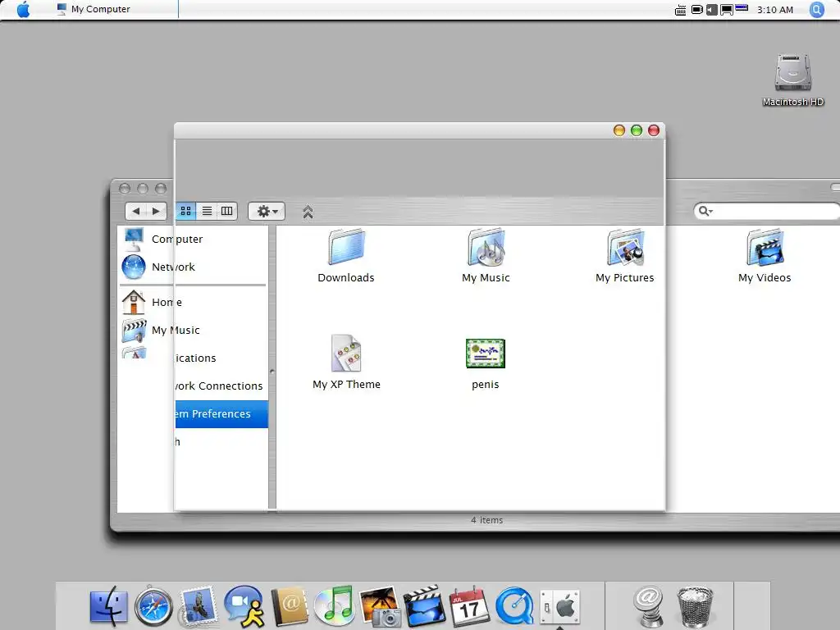Click the clock showing 3:10 AM

775,10
